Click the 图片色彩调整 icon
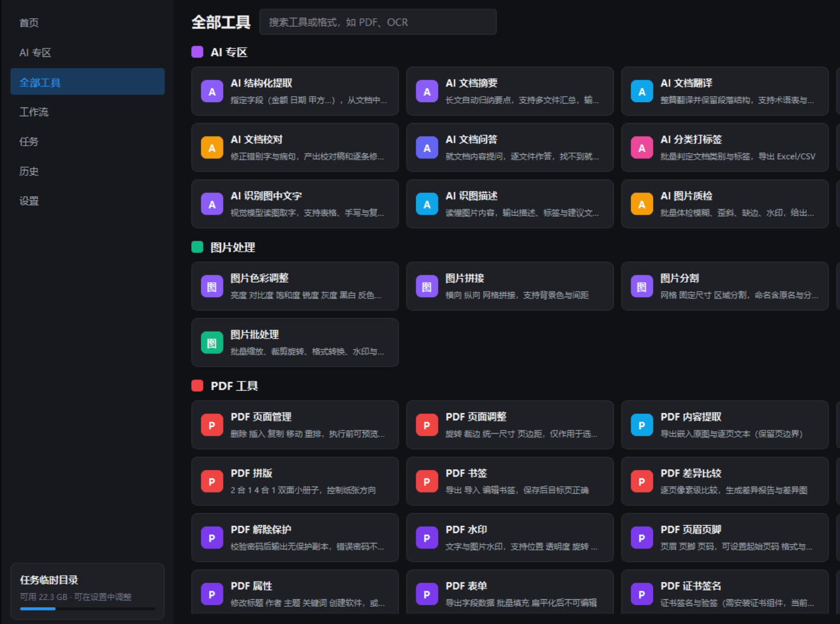The height and width of the screenshot is (624, 840). 212,286
